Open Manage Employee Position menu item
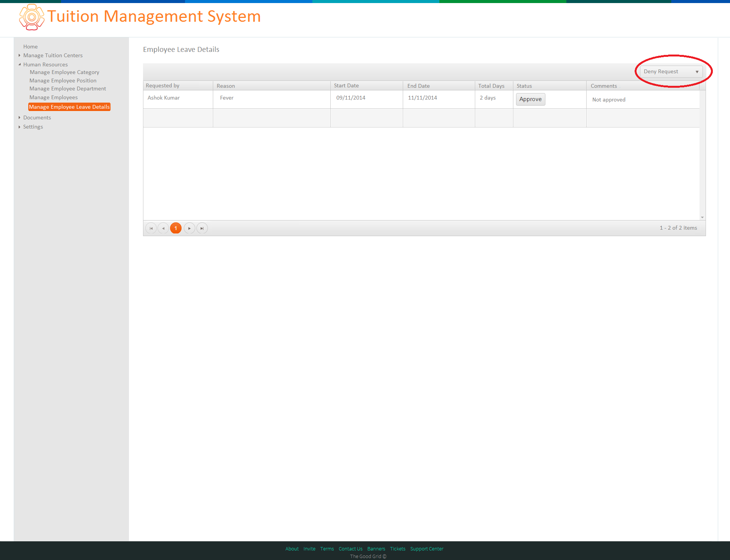 [63, 80]
